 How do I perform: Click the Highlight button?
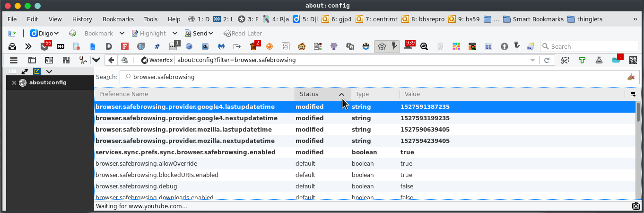[x=148, y=33]
